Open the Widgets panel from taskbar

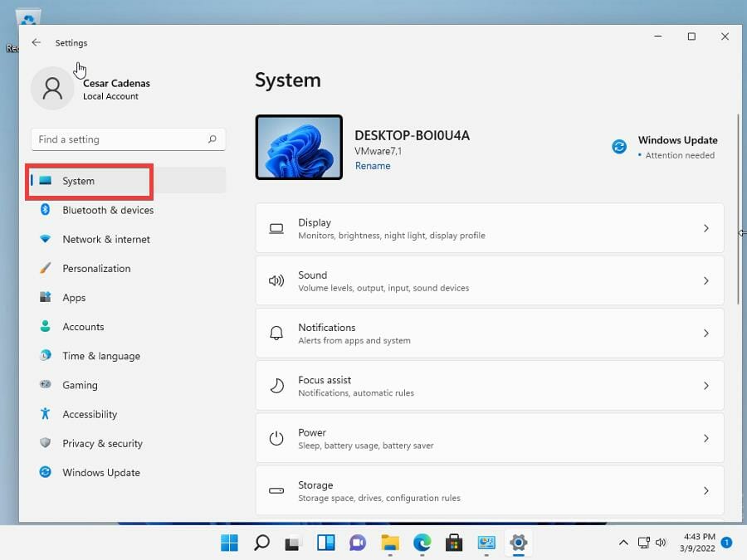326,543
